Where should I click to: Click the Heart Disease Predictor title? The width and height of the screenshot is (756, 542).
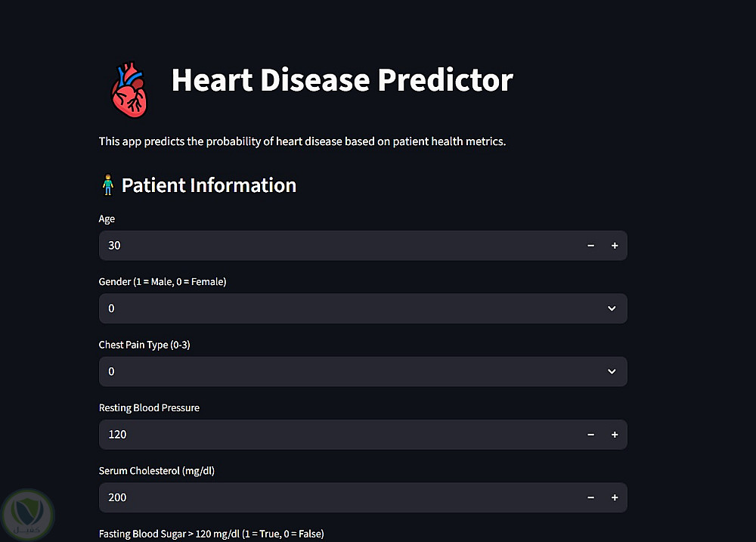click(x=342, y=80)
